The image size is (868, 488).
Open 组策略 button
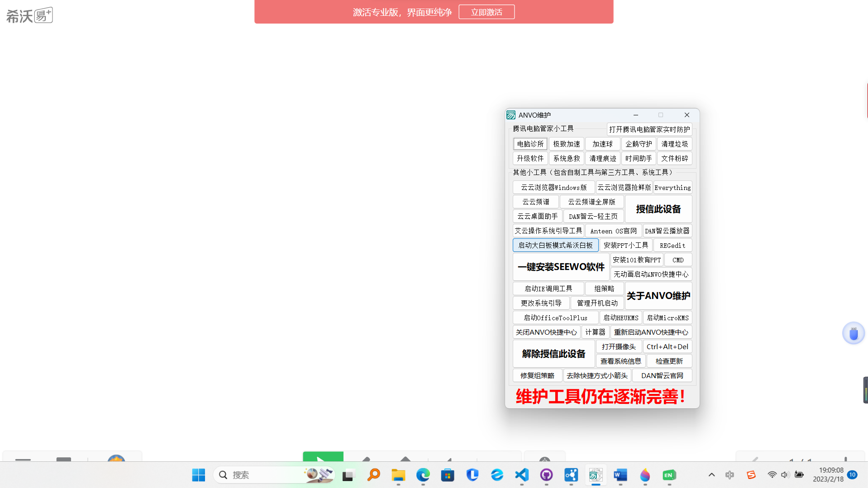[x=605, y=289]
